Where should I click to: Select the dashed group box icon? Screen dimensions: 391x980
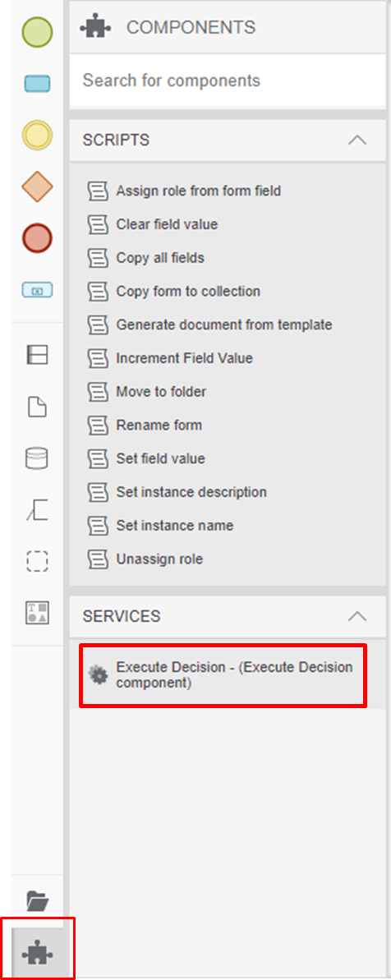click(38, 561)
